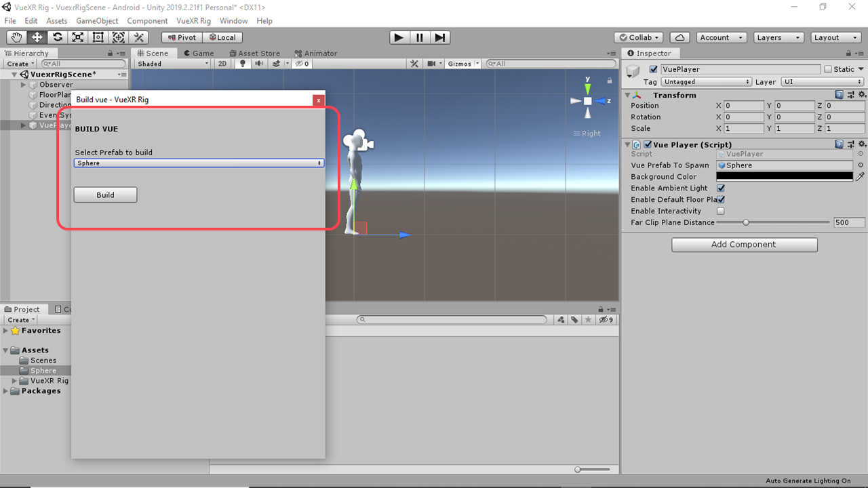Uncheck Enable Ambient Light
868x488 pixels.
tap(721, 188)
